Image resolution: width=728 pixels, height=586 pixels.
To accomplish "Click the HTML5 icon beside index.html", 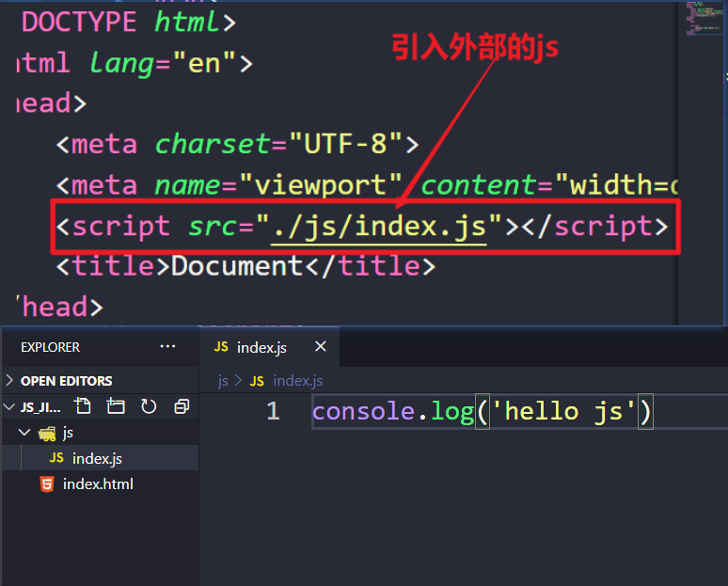I will coord(47,483).
